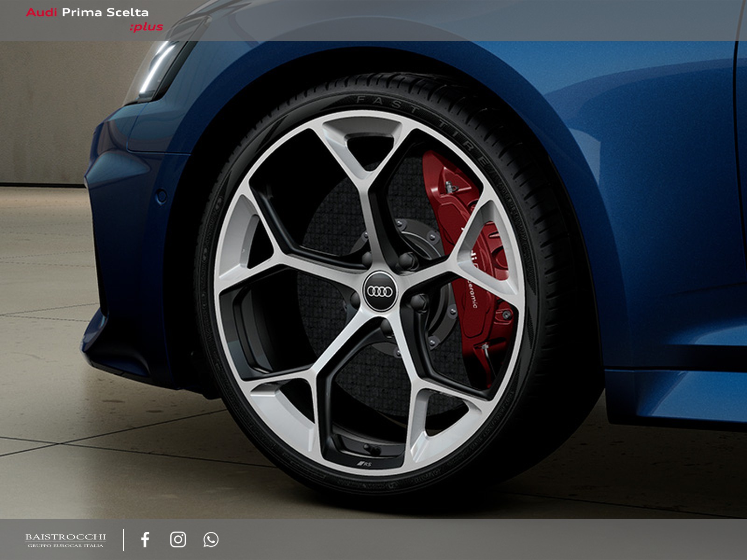
Task: Click the Gruppo Eurocar Italia text
Action: [x=65, y=546]
